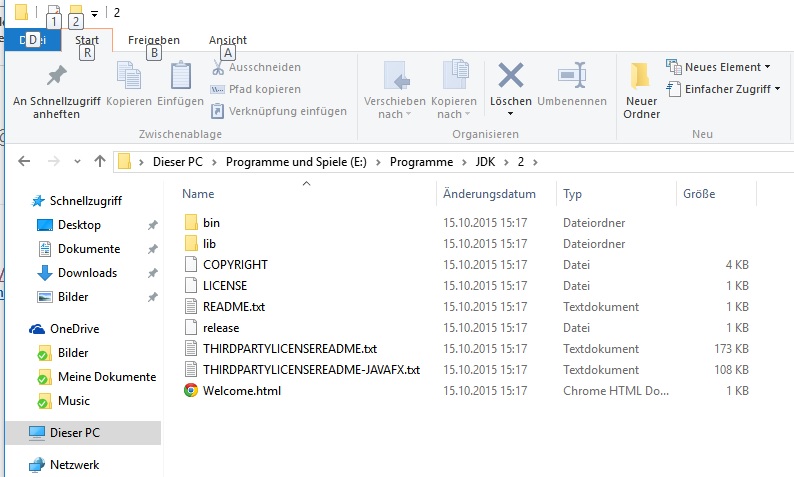Go back with the back arrow
Screen dimensions: 794x477
(x=24, y=162)
